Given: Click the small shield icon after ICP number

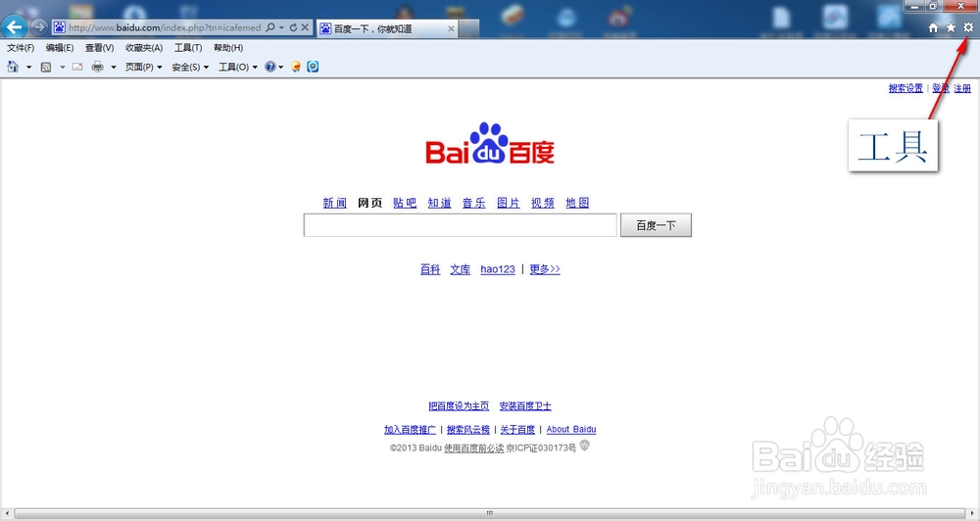Looking at the screenshot, I should (x=584, y=446).
